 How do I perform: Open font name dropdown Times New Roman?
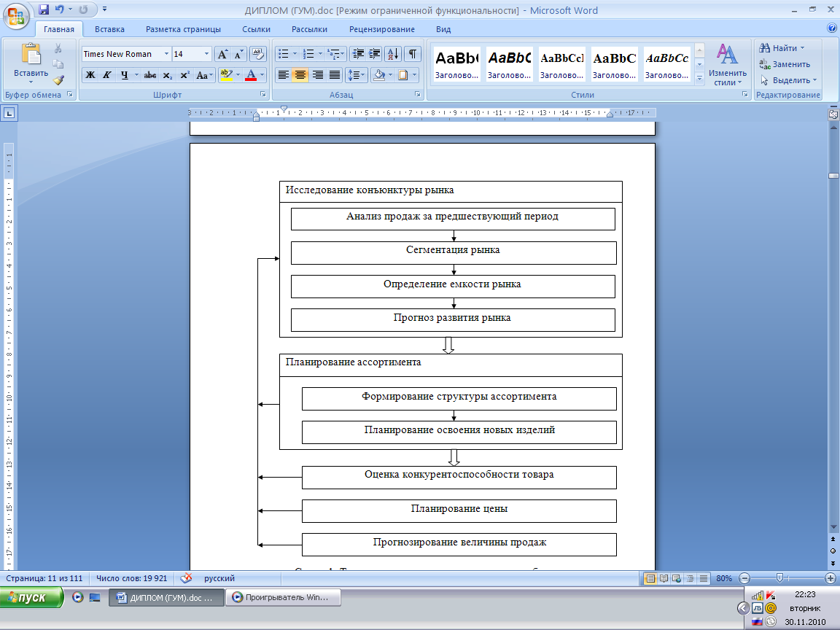(166, 54)
